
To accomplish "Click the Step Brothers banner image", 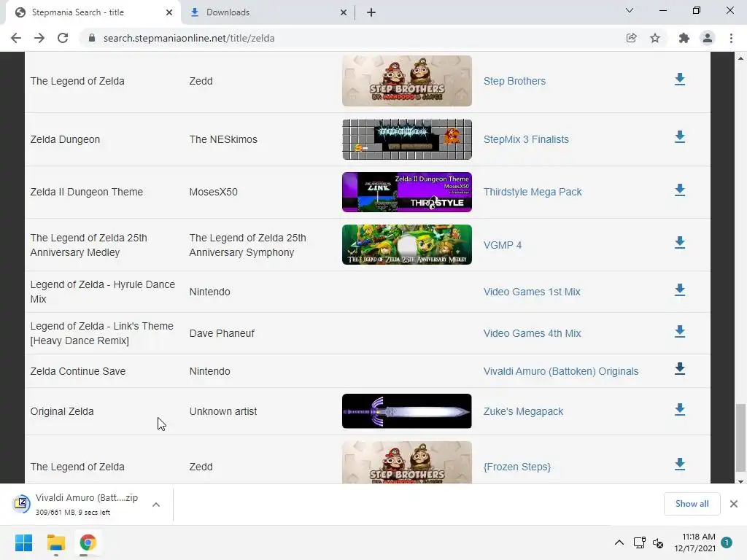I will click(x=407, y=80).
